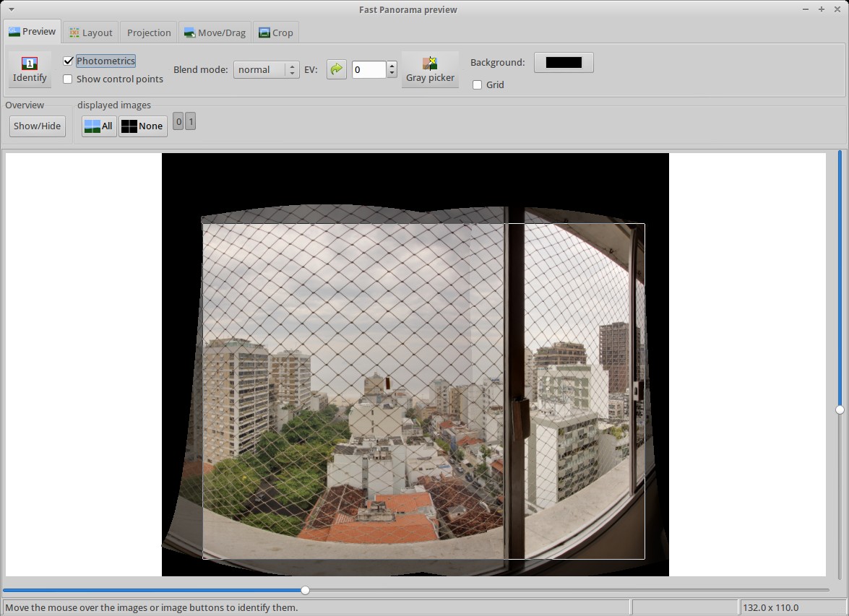This screenshot has width=849, height=616.
Task: Reset EV with the green arrow icon
Action: (336, 69)
